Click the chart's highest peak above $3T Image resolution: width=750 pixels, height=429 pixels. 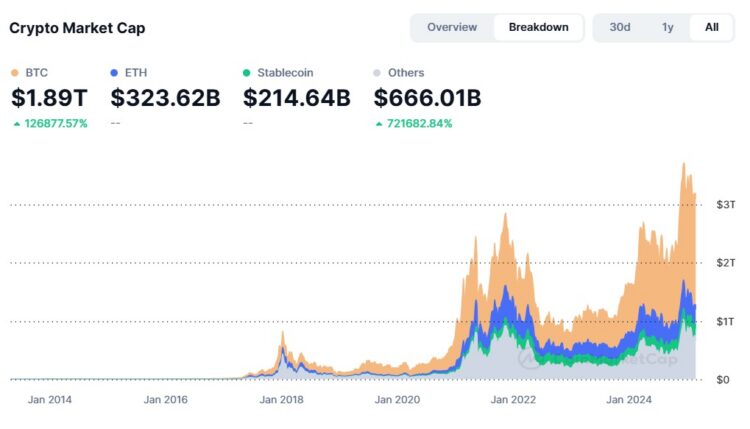[684, 164]
